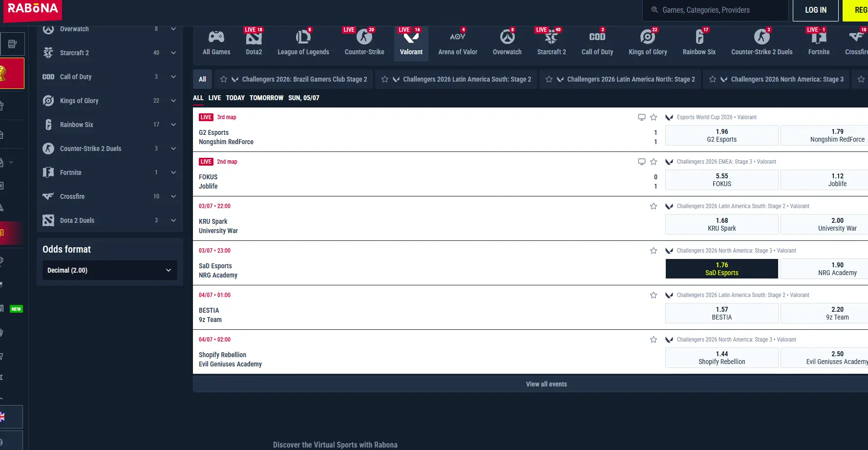Expand the Dota 2 Duels sidebar section
The width and height of the screenshot is (868, 450).
click(x=173, y=220)
